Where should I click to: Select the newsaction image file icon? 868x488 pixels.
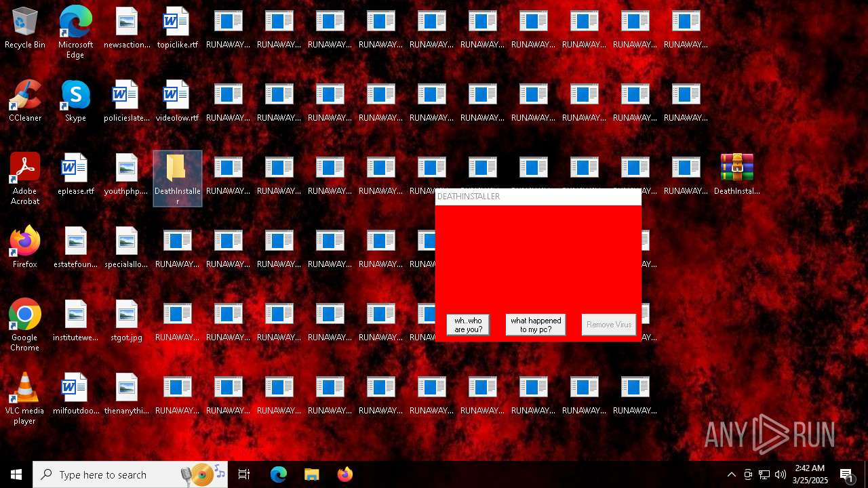127,28
